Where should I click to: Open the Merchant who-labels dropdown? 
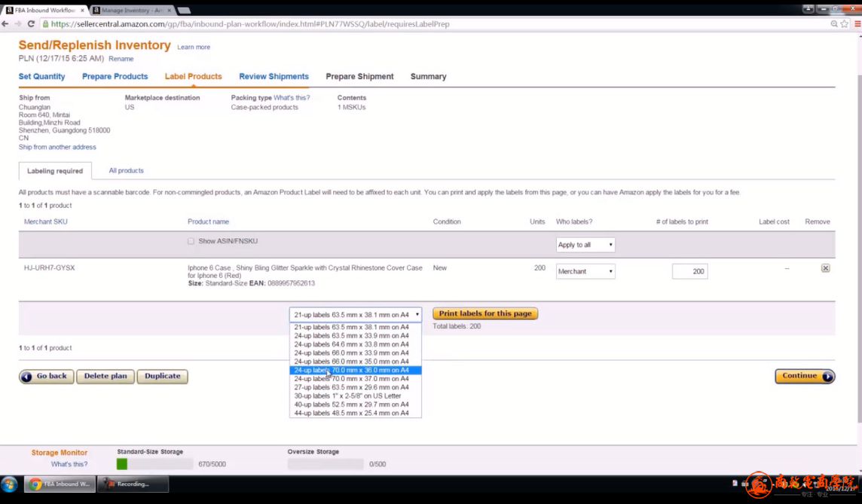pyautogui.click(x=585, y=271)
